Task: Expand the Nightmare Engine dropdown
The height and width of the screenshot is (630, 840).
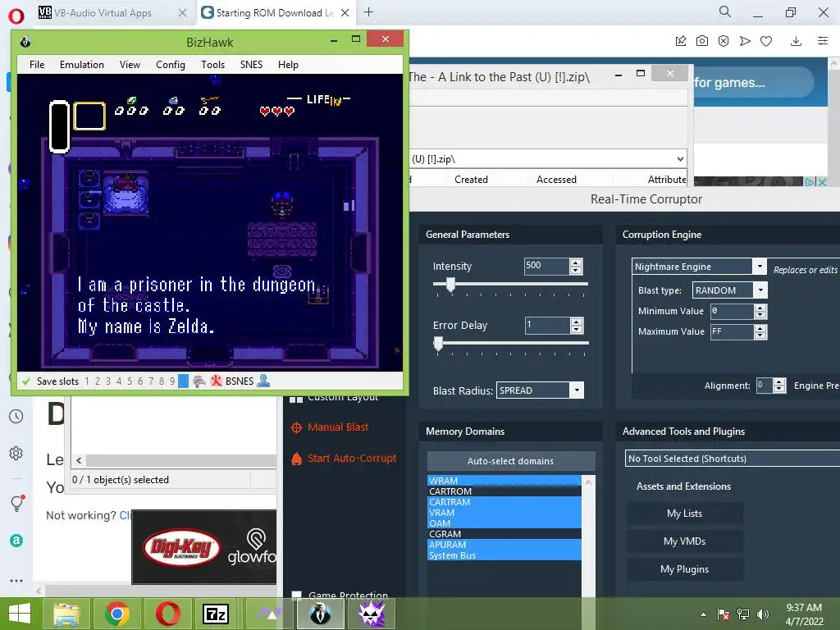Action: point(760,267)
